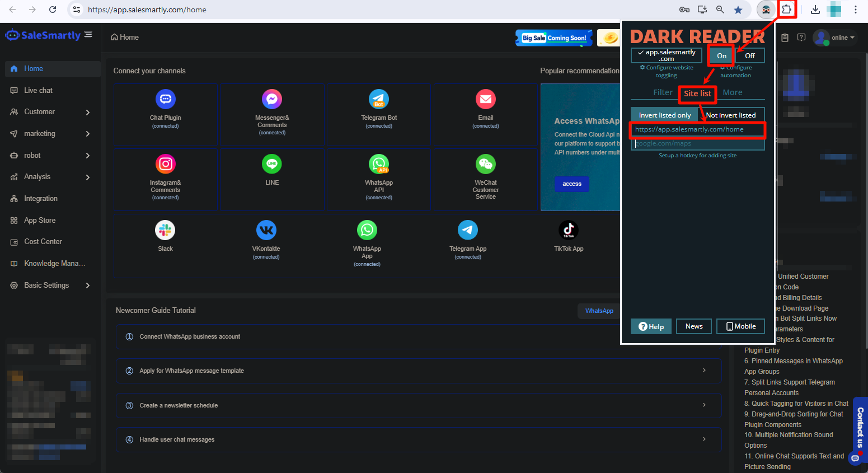Open the Slack channel icon

tap(165, 230)
